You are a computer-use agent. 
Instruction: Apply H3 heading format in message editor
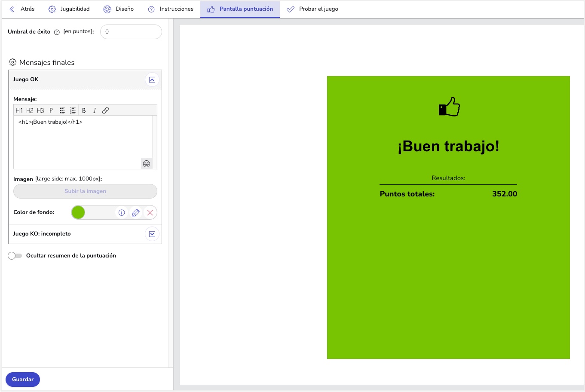tap(40, 110)
